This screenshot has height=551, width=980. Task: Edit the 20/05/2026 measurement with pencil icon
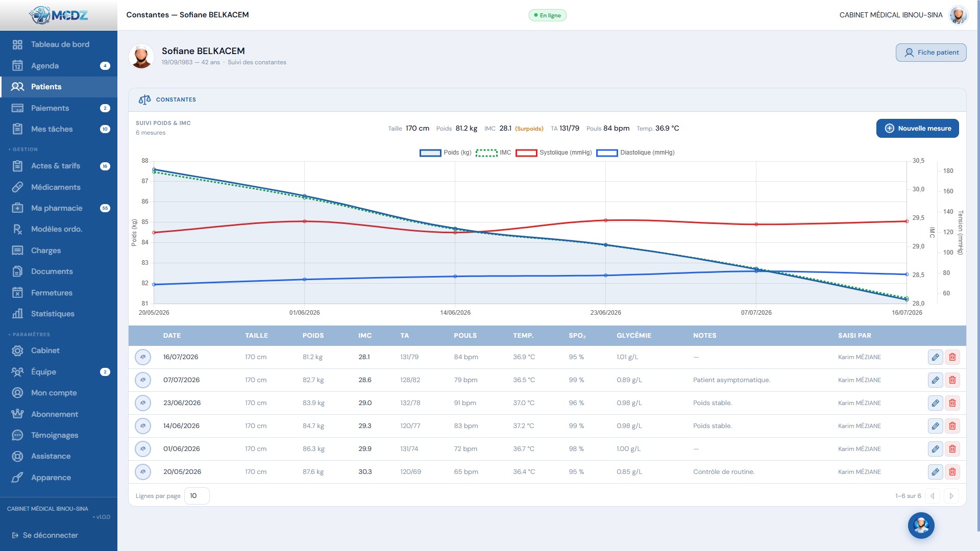point(935,472)
